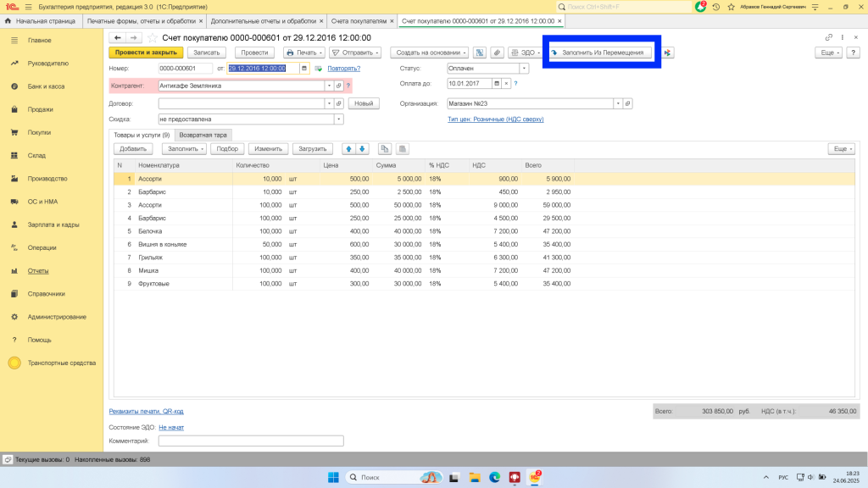The height and width of the screenshot is (488, 868).
Task: Click into the Комментарий field
Action: coord(251,441)
